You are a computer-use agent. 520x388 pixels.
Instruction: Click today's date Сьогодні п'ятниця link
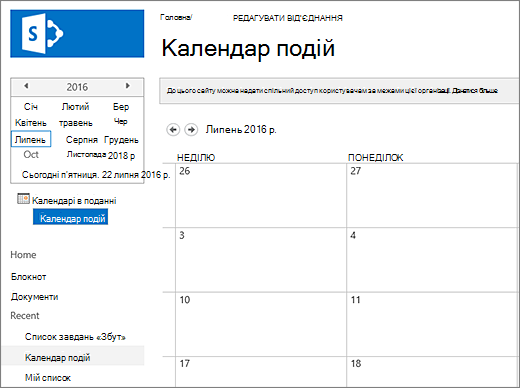coord(96,174)
